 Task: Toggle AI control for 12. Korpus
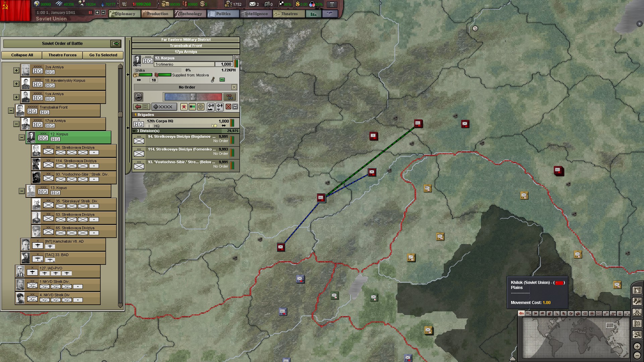coord(139,97)
